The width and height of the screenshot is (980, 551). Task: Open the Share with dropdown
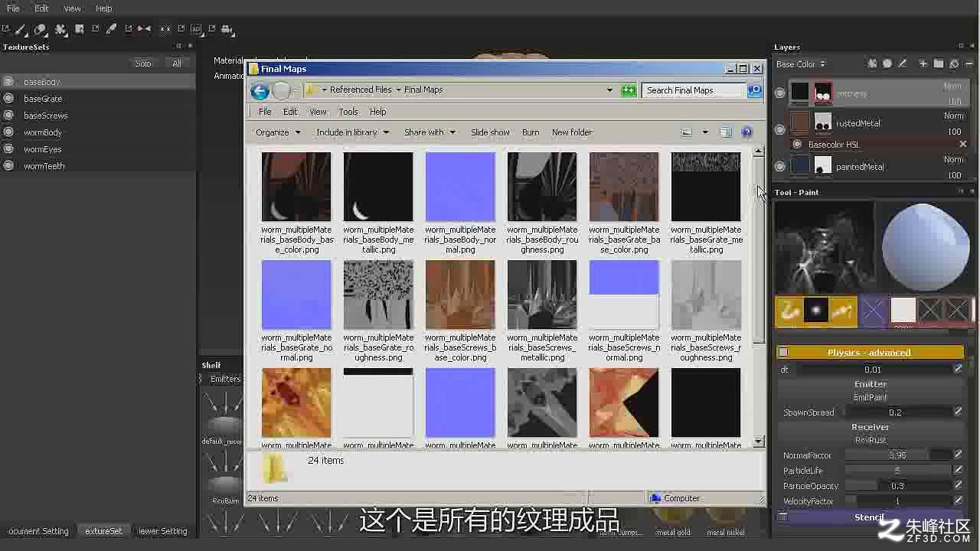coord(430,132)
